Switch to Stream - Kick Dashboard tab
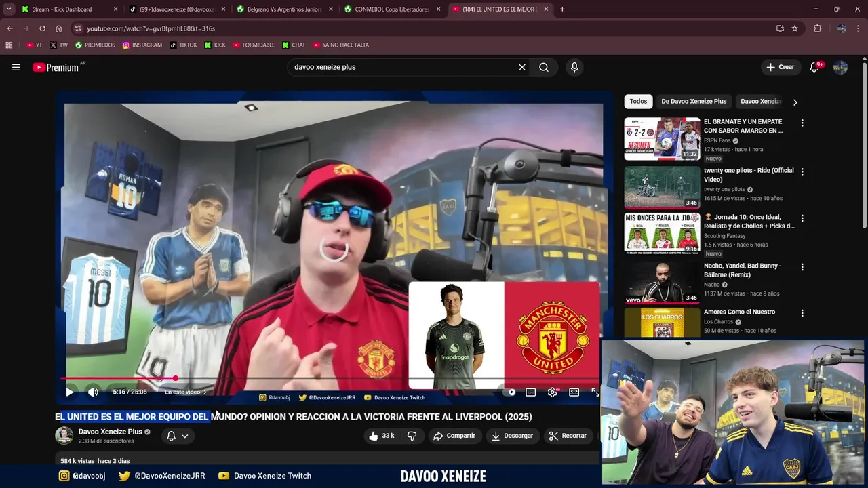 pos(70,9)
